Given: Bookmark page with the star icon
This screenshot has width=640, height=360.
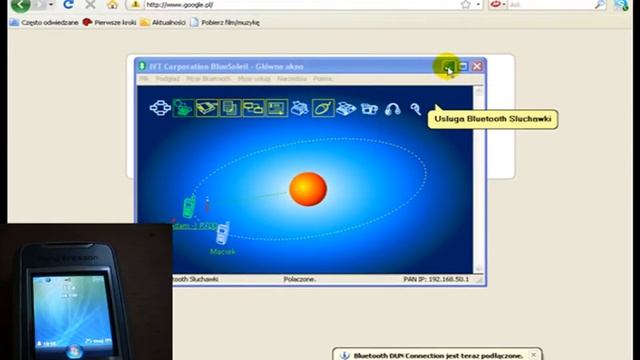Looking at the screenshot, I should point(465,4).
